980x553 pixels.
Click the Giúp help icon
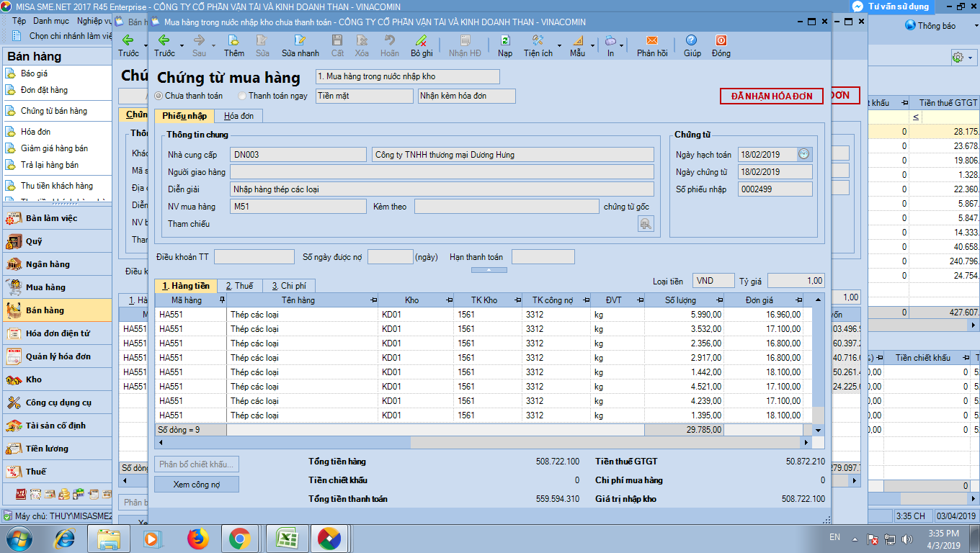(692, 41)
